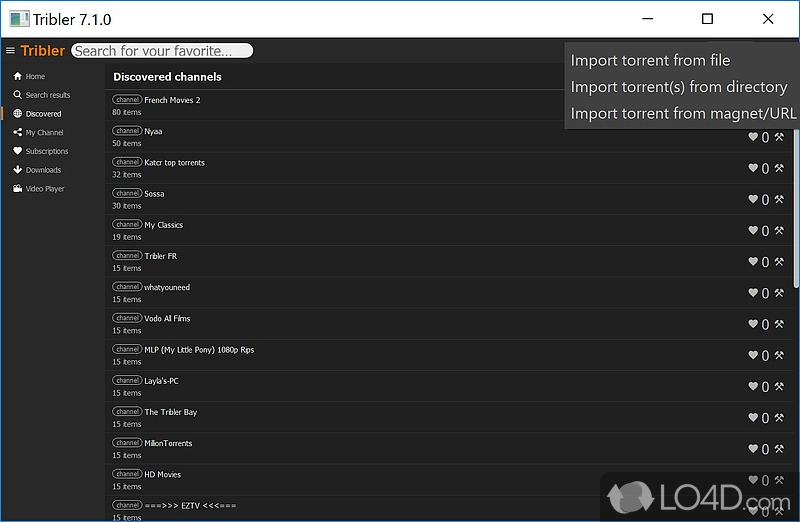Favorite the Tribler FR channel
Viewport: 800px width, 522px height.
coord(753,262)
